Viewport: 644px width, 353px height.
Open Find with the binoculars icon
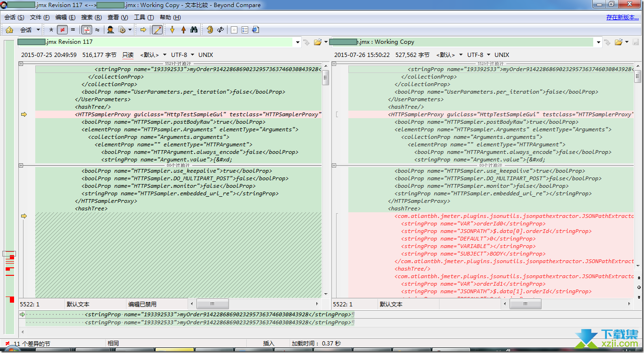click(194, 30)
